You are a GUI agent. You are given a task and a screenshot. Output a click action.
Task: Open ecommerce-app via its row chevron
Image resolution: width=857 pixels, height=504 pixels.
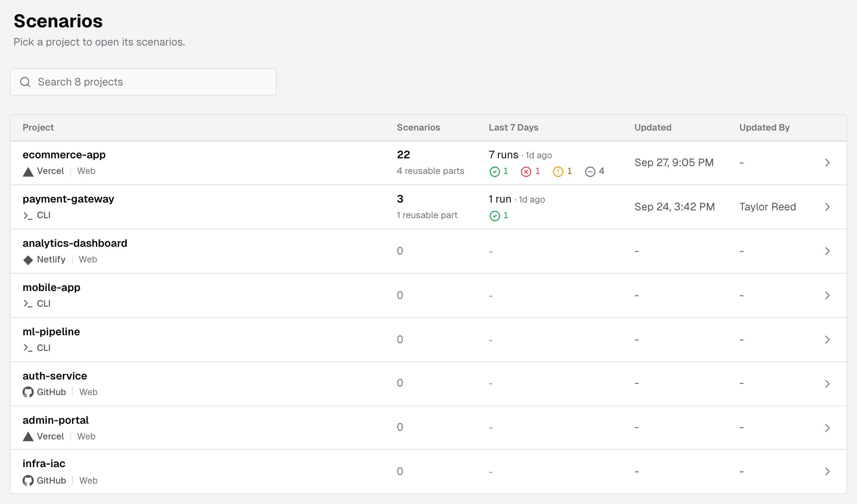click(x=827, y=163)
